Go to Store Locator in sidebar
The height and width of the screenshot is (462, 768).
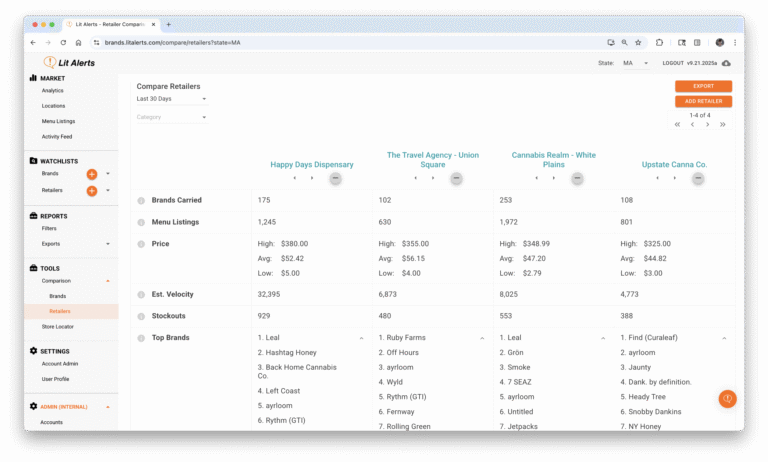tap(57, 326)
